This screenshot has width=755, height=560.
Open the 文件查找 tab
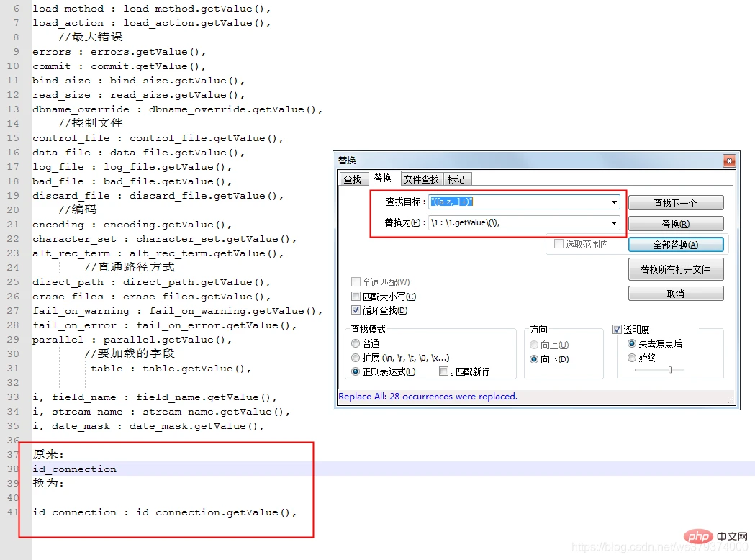coord(421,179)
